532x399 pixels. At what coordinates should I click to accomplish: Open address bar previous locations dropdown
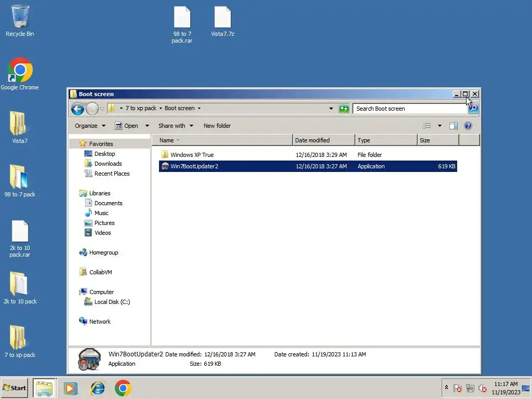(331, 109)
